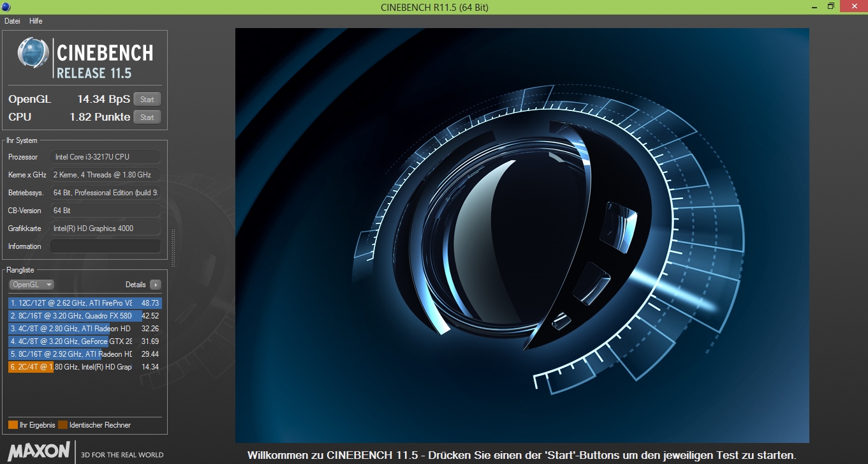
Task: Close the CINEBENCH window
Action: click(853, 6)
